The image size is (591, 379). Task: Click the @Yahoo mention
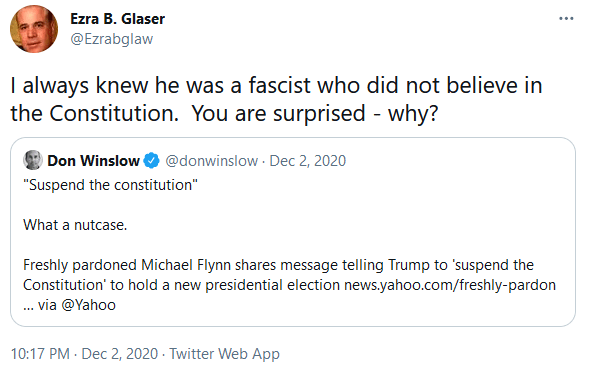tap(88, 305)
